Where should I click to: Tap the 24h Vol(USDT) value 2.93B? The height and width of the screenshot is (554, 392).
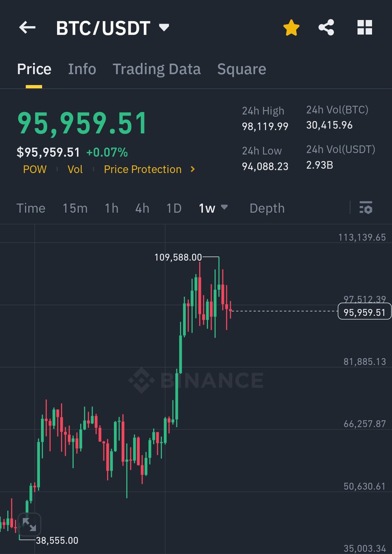(x=320, y=165)
